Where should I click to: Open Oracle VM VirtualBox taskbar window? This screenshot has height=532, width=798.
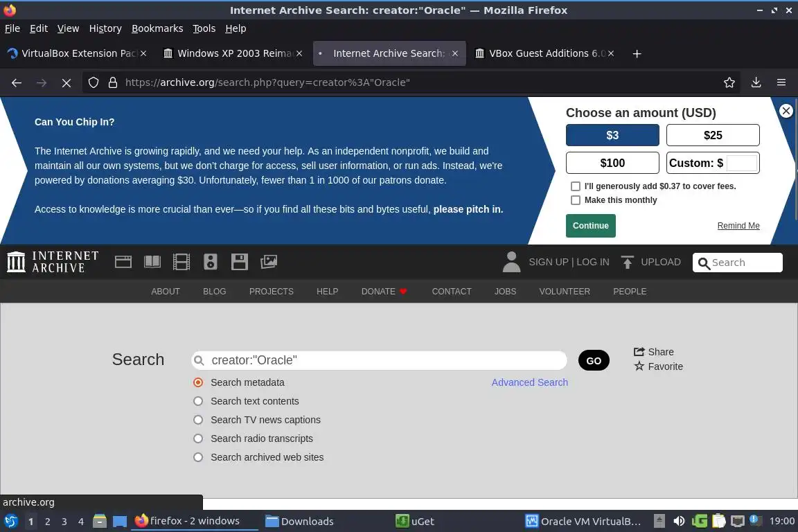[583, 522]
